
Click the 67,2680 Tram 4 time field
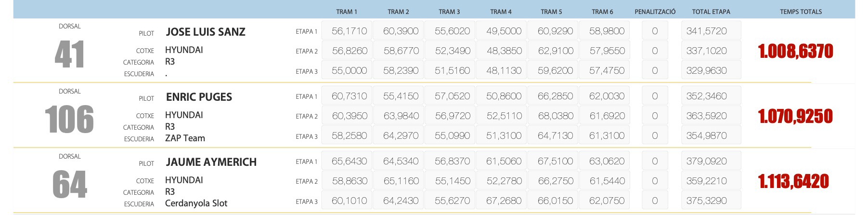504,201
